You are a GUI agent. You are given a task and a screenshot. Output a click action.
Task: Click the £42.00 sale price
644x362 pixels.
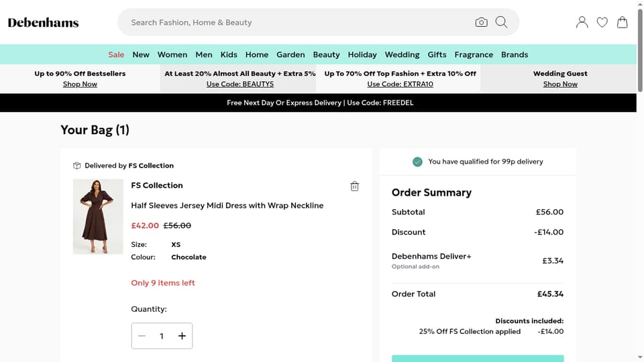point(145,225)
